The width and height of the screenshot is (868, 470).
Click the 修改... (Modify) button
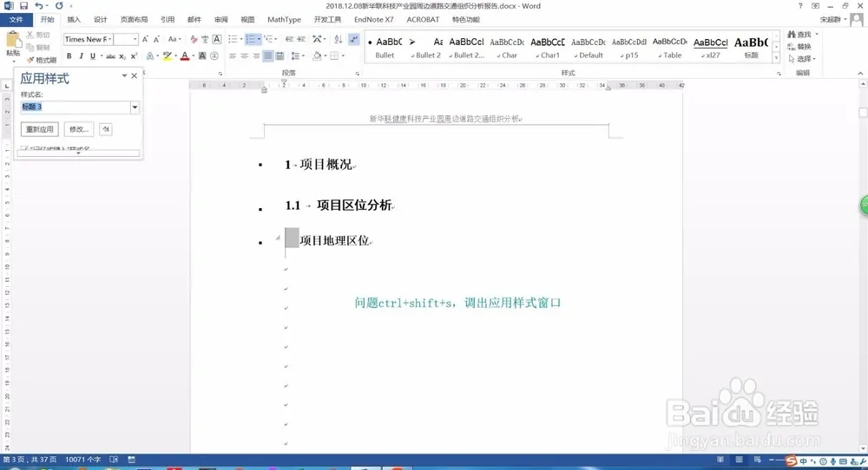(x=79, y=129)
